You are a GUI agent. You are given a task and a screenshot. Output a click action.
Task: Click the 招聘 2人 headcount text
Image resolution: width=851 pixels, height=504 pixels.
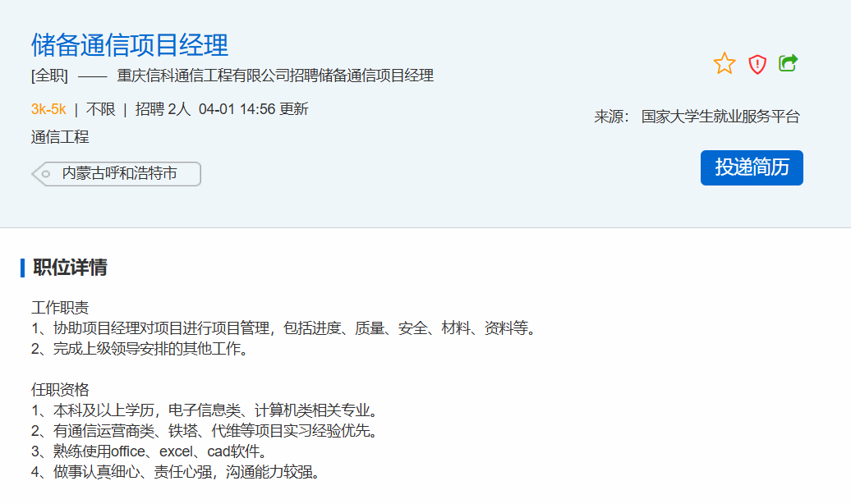(x=163, y=109)
